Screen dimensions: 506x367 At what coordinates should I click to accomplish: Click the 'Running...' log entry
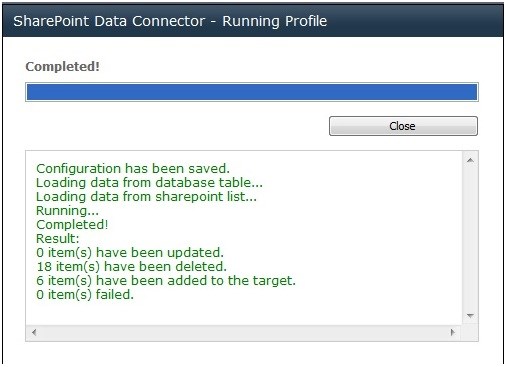pyautogui.click(x=67, y=211)
